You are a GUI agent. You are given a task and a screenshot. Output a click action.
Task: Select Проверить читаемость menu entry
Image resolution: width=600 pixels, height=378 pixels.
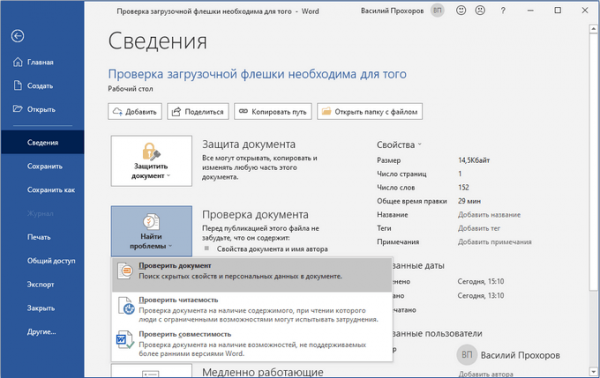click(x=252, y=309)
